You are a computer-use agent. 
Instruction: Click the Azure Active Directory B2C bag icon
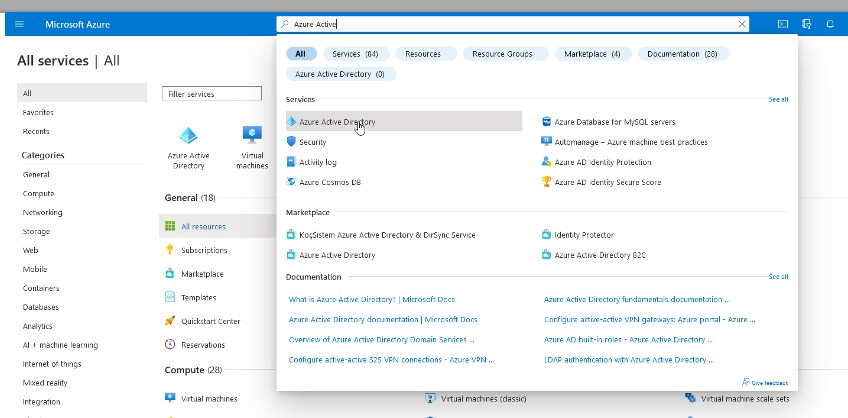(x=546, y=255)
